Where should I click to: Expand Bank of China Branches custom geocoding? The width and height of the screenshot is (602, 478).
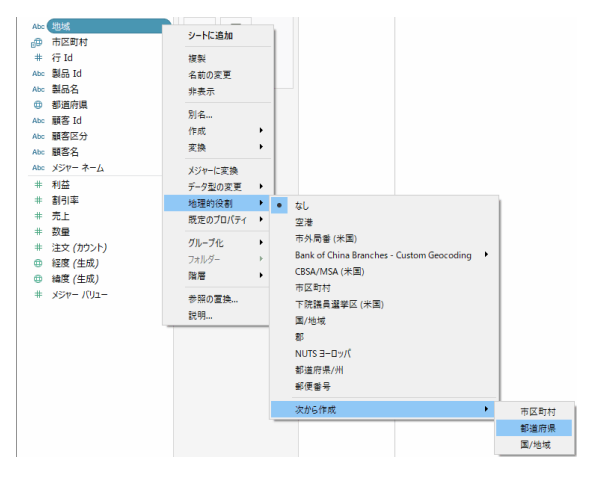tap(384, 255)
